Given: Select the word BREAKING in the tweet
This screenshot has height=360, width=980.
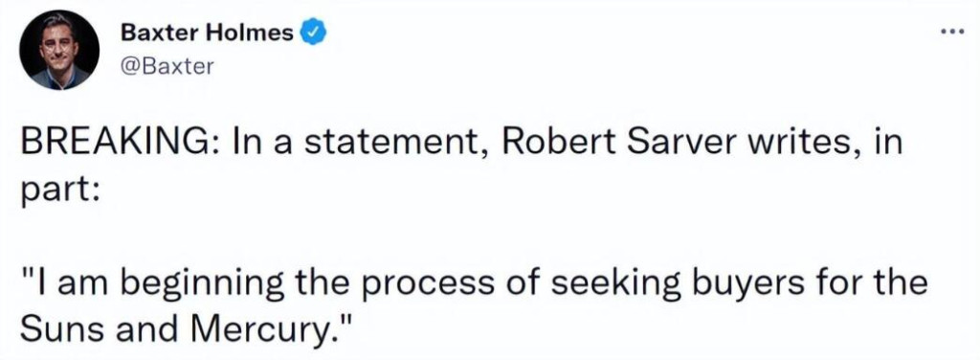Looking at the screenshot, I should point(115,144).
